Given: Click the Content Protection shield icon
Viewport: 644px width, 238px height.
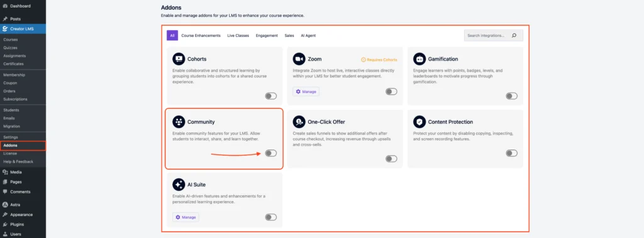Looking at the screenshot, I should (419, 122).
